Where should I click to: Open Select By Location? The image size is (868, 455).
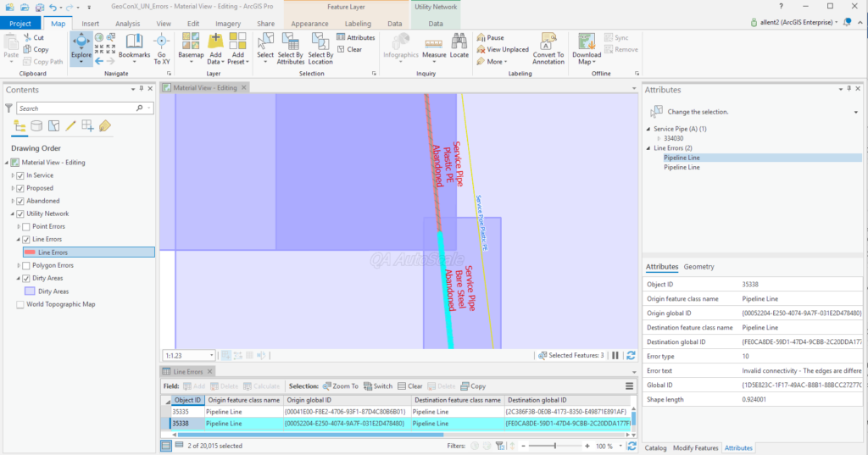320,48
